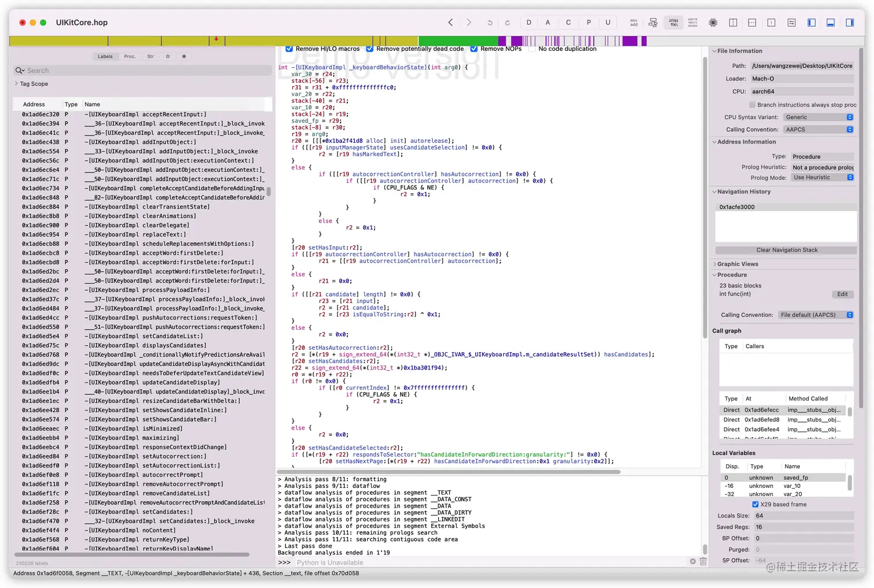
Task: Select pseudo-code mode if(b) f(x) icon
Action: (673, 23)
